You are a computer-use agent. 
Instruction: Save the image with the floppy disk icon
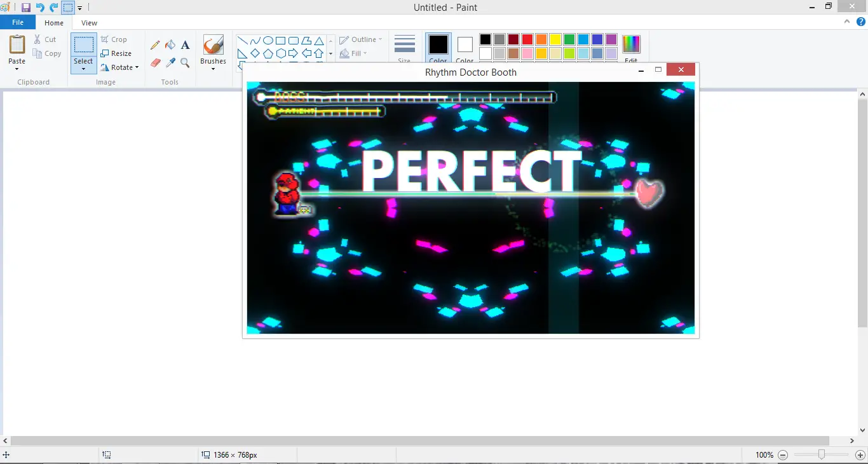[x=26, y=8]
